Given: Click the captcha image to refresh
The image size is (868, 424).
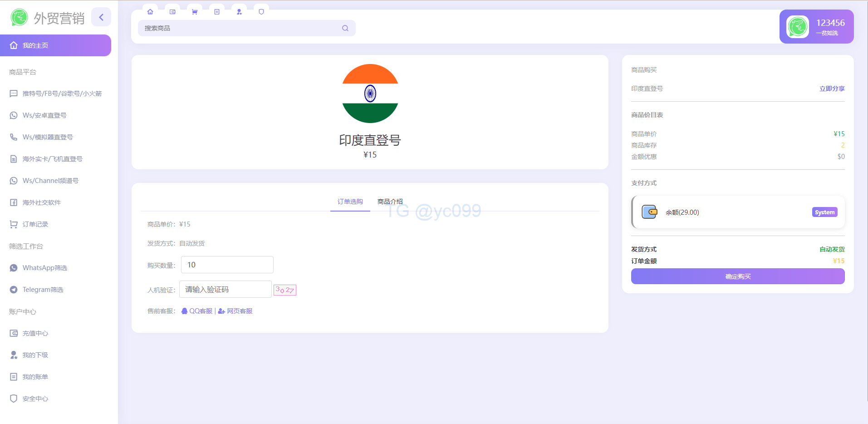Looking at the screenshot, I should coord(285,290).
